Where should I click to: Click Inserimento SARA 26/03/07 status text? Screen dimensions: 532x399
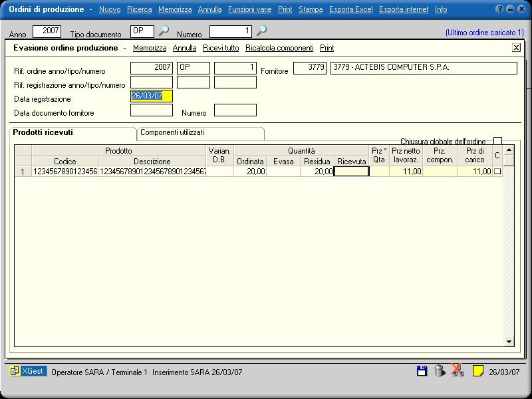(198, 372)
